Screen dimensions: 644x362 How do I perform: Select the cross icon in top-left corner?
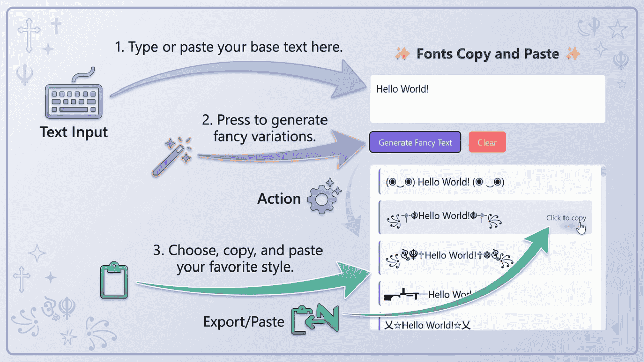(29, 34)
